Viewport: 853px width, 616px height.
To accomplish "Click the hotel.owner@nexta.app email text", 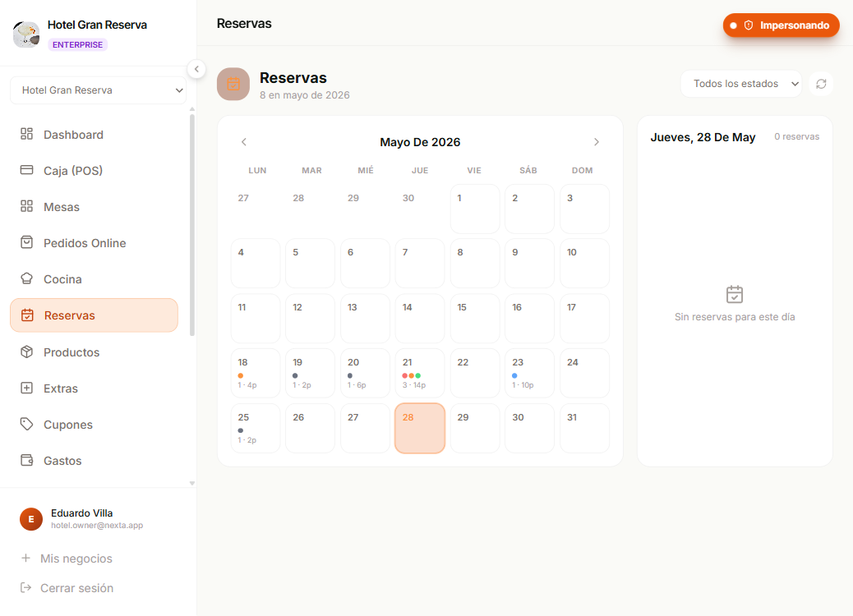I will (x=97, y=525).
